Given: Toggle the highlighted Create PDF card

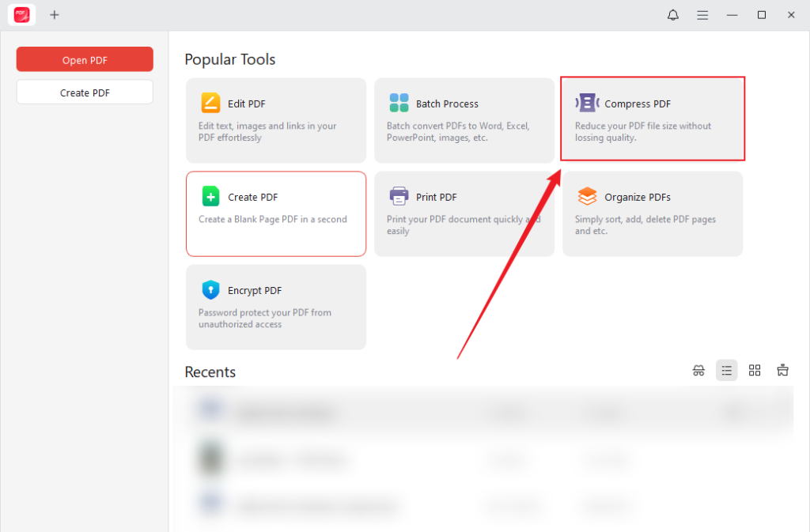Looking at the screenshot, I should tap(275, 213).
